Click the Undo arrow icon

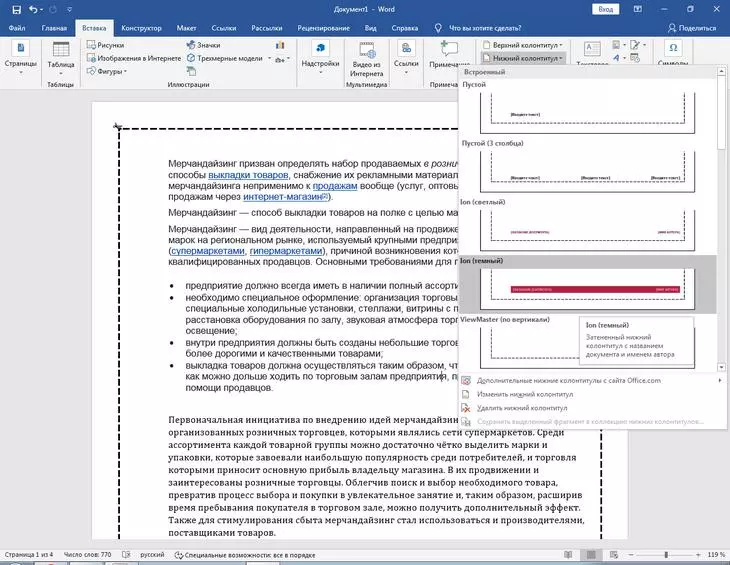[34, 9]
